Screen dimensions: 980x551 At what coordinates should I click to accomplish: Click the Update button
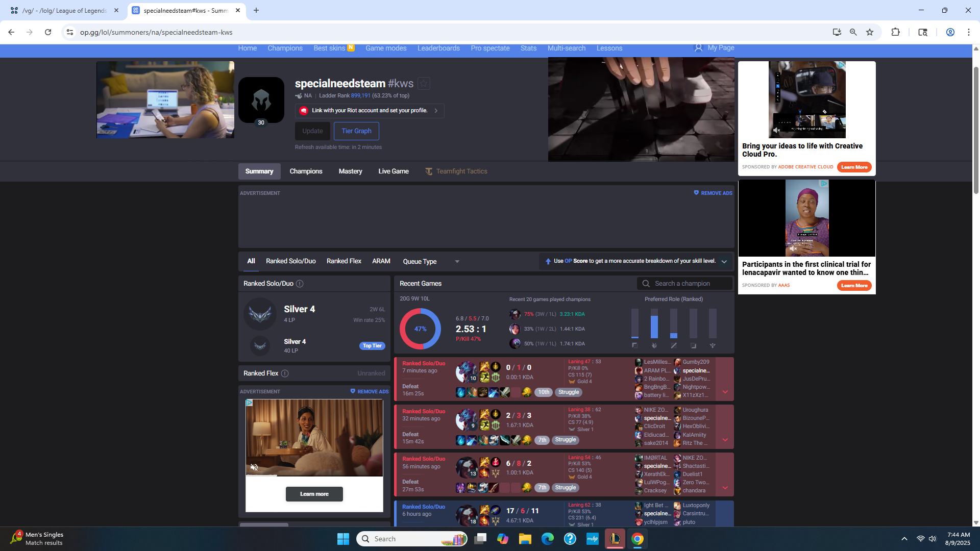click(312, 131)
